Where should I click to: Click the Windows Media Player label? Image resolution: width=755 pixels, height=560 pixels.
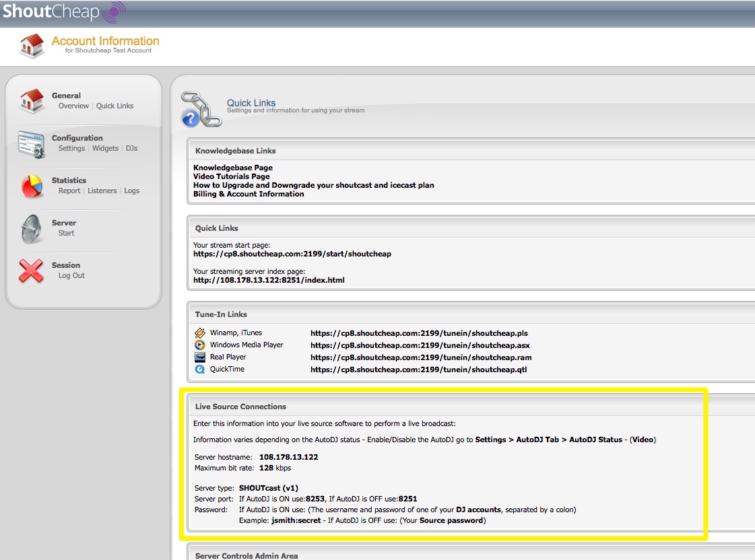pos(247,345)
